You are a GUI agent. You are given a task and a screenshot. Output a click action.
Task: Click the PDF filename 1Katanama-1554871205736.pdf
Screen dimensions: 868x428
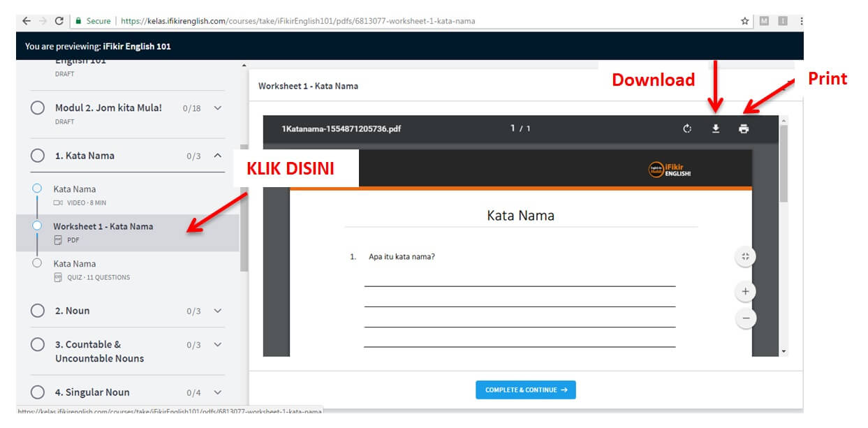(341, 128)
